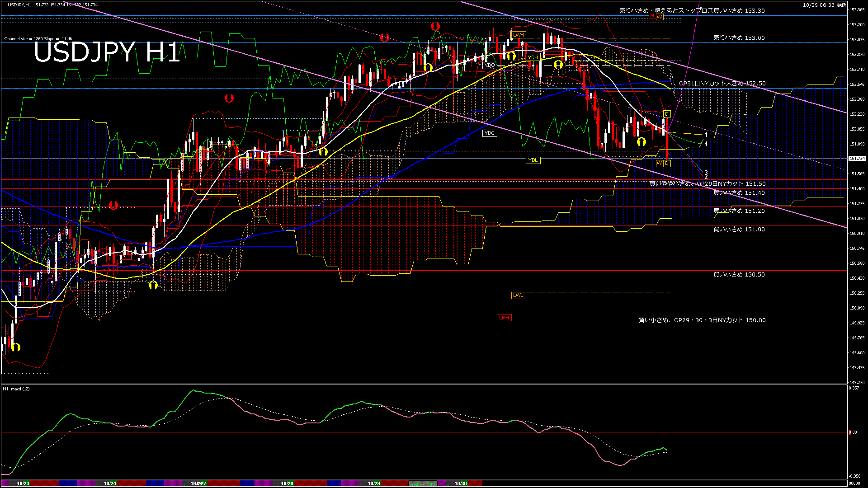Click the USDJPY H1 chart title
The height and width of the screenshot is (488, 868).
[x=107, y=52]
